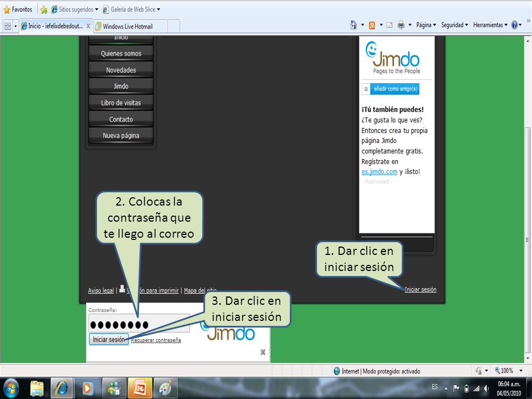This screenshot has height=399, width=532.
Task: Open Windows Explorer from taskbar
Action: coord(37,388)
